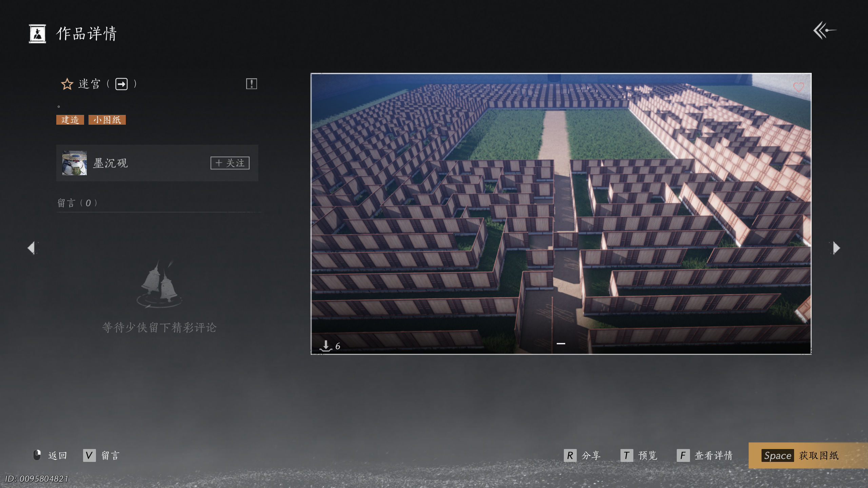Follow author with the 关注 button

coord(230,163)
